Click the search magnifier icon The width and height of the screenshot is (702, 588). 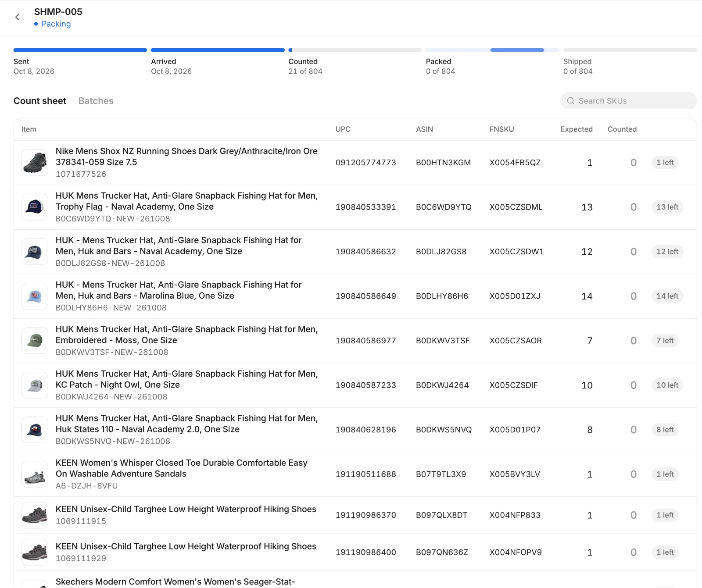(x=570, y=101)
